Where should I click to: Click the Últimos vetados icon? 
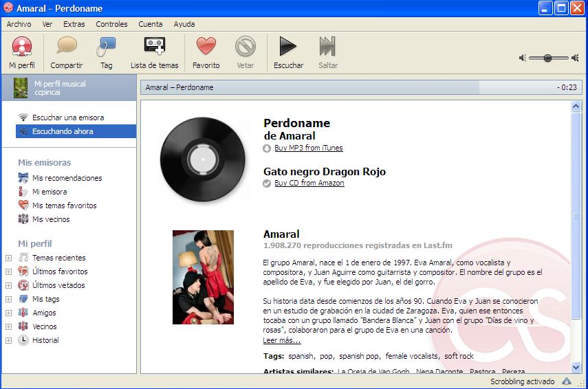pyautogui.click(x=23, y=285)
